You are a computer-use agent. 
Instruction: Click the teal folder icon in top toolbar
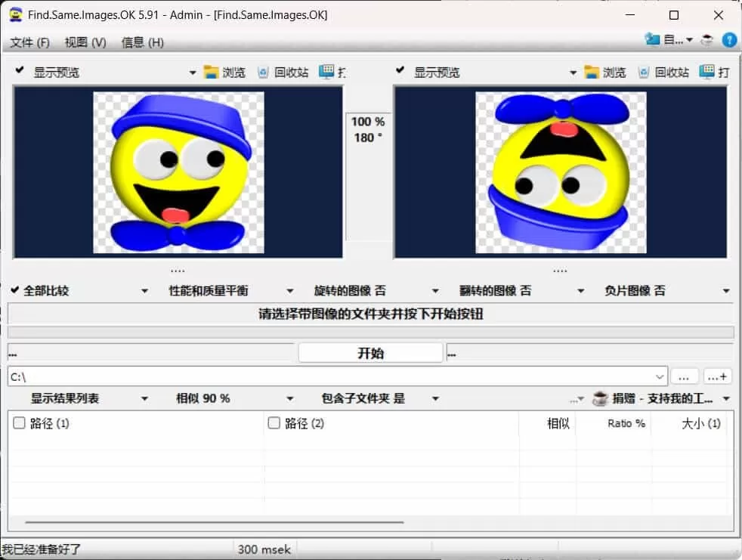point(651,40)
